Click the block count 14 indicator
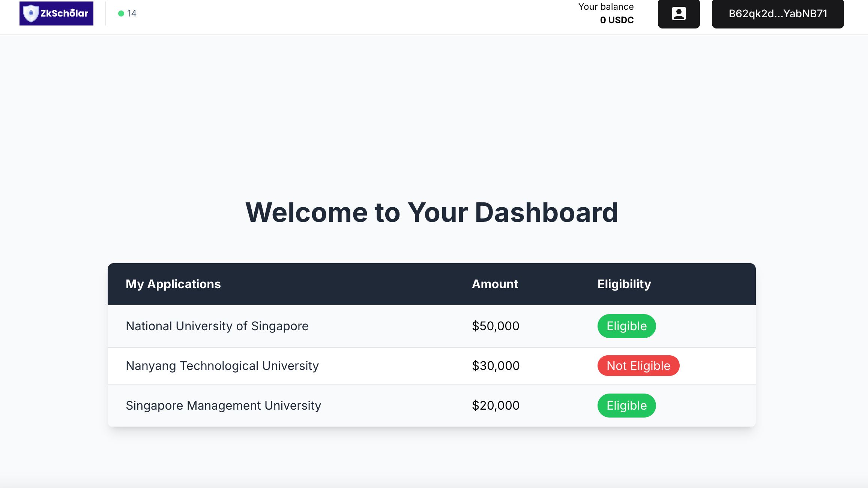Image resolution: width=868 pixels, height=488 pixels. 132,13
